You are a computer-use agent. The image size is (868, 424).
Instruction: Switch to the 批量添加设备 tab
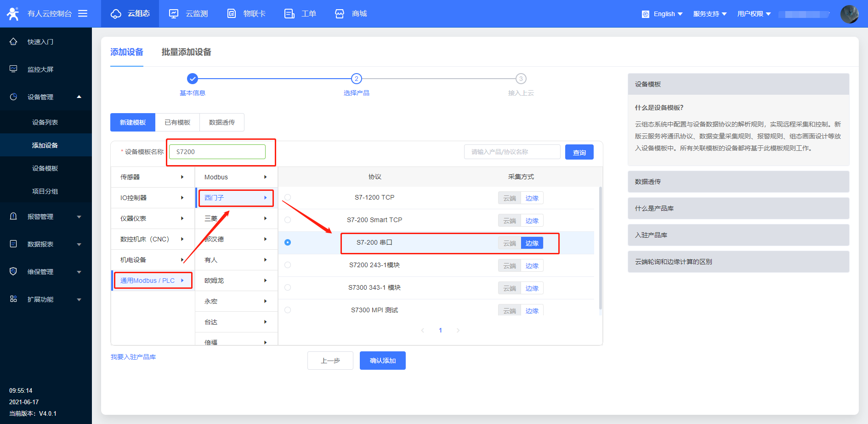click(x=186, y=52)
